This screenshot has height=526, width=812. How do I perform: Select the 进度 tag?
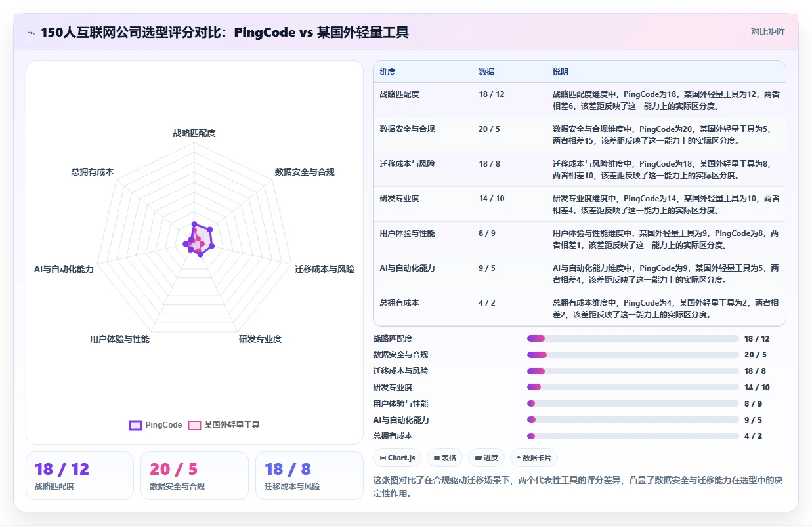coord(486,458)
